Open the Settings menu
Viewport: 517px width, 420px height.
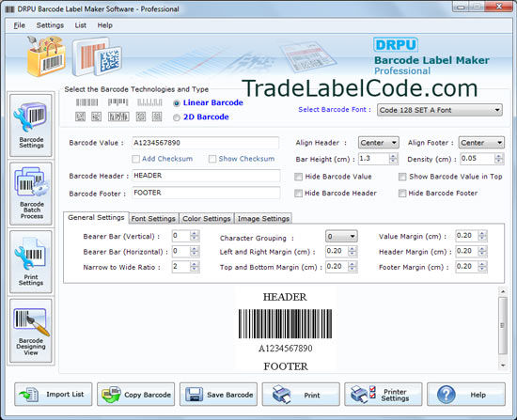click(x=50, y=25)
